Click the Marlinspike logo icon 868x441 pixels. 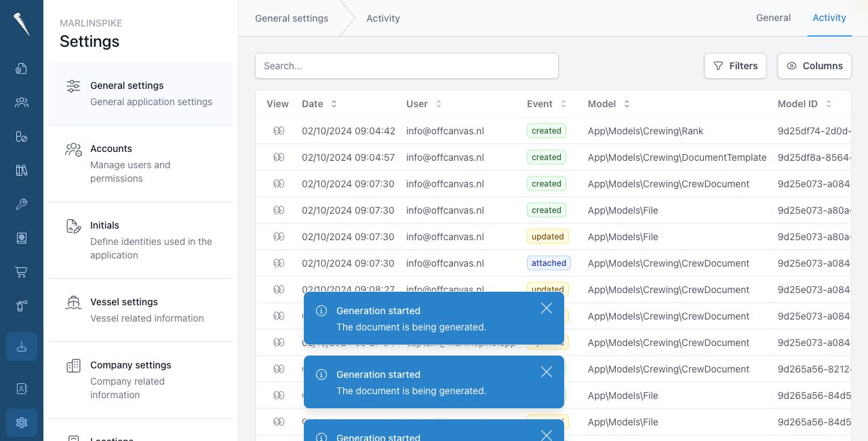pos(22,24)
